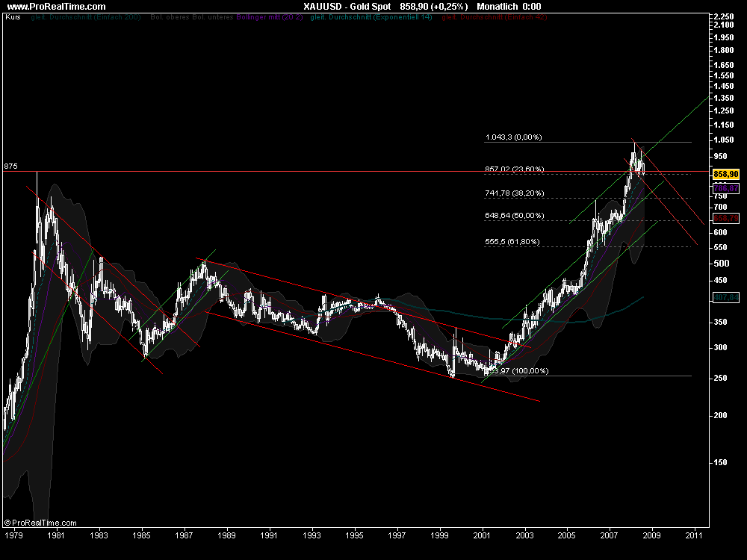Click the 1987 year on time axis
The height and width of the screenshot is (560, 747).
click(x=184, y=535)
